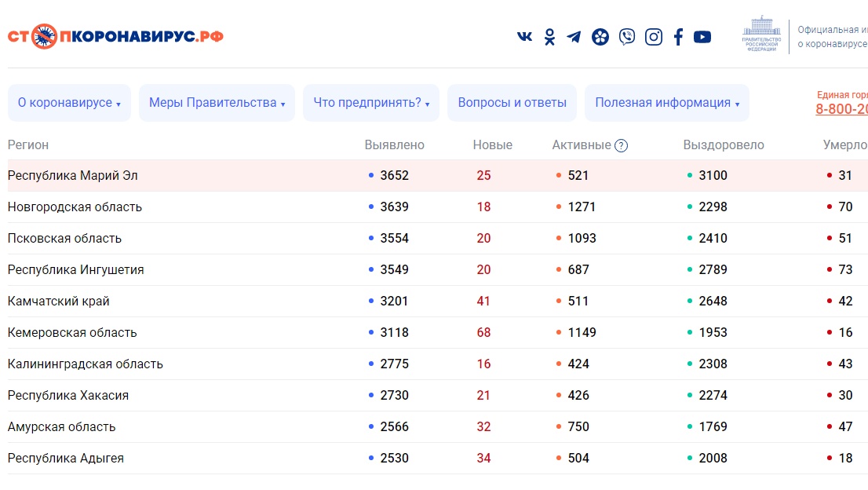Click the Odnoklassniki icon
The image size is (868, 490).
click(x=549, y=37)
